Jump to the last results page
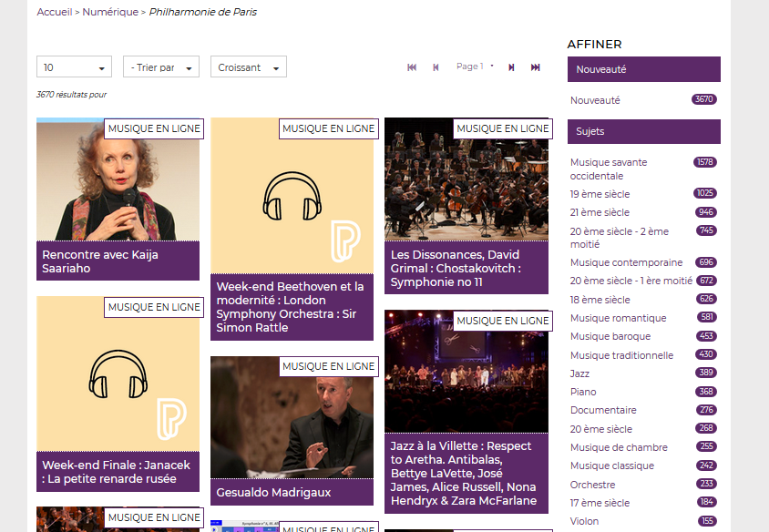 pyautogui.click(x=536, y=67)
